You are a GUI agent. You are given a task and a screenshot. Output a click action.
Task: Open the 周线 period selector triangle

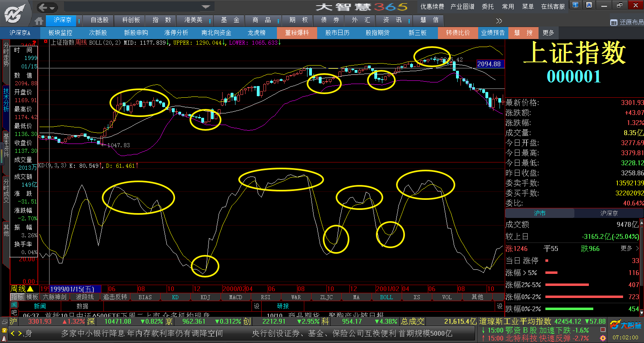point(30,289)
